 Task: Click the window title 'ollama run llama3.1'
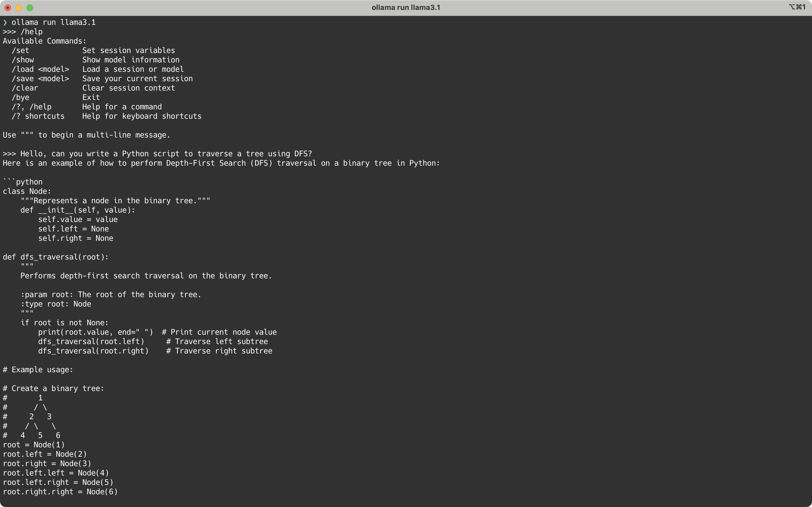coord(405,7)
